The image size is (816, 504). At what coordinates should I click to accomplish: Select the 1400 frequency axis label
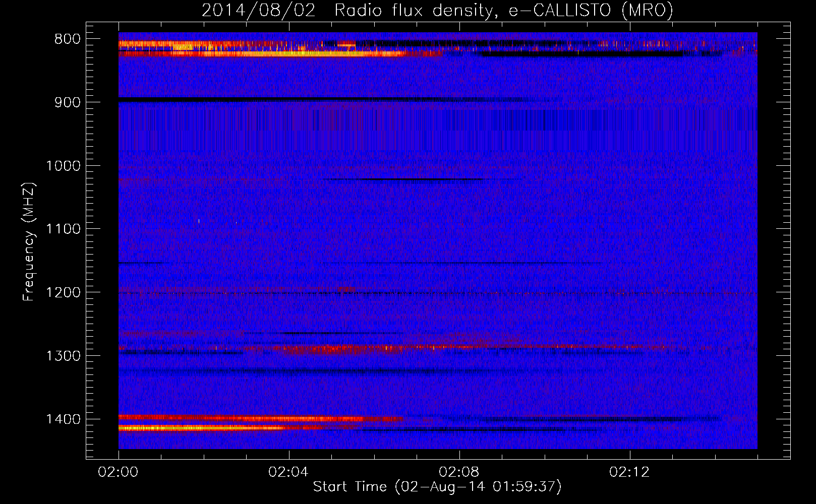(63, 419)
